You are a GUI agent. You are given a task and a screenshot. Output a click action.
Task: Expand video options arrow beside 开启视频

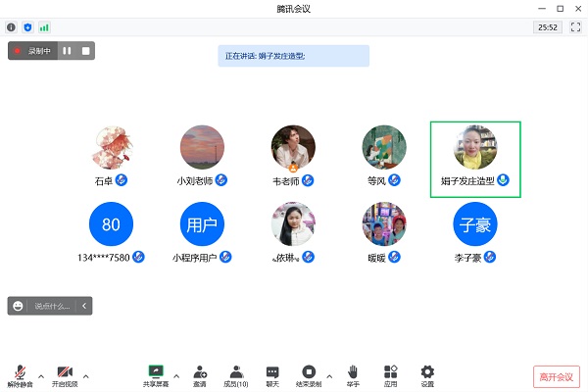click(86, 375)
